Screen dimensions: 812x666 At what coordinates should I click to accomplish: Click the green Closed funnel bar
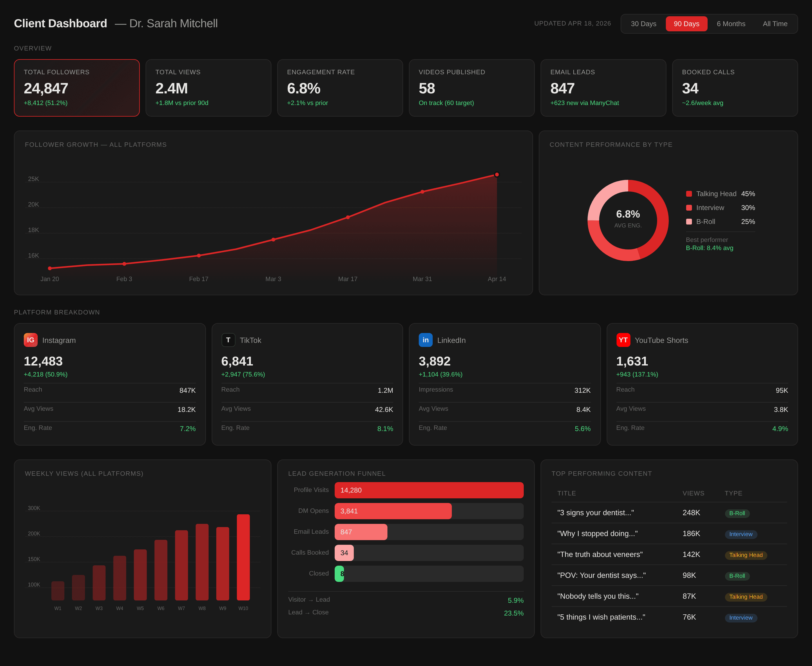pos(339,573)
